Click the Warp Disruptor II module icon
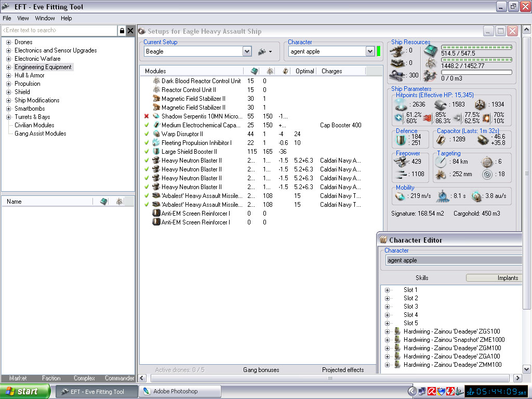532x399 pixels. point(156,134)
